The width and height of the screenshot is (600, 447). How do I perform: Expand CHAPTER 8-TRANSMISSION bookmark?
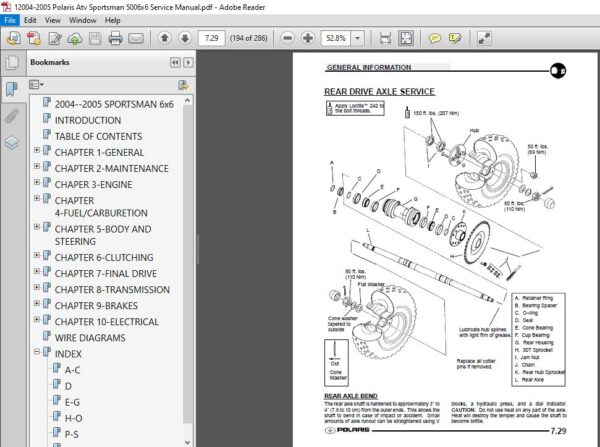coord(37,287)
